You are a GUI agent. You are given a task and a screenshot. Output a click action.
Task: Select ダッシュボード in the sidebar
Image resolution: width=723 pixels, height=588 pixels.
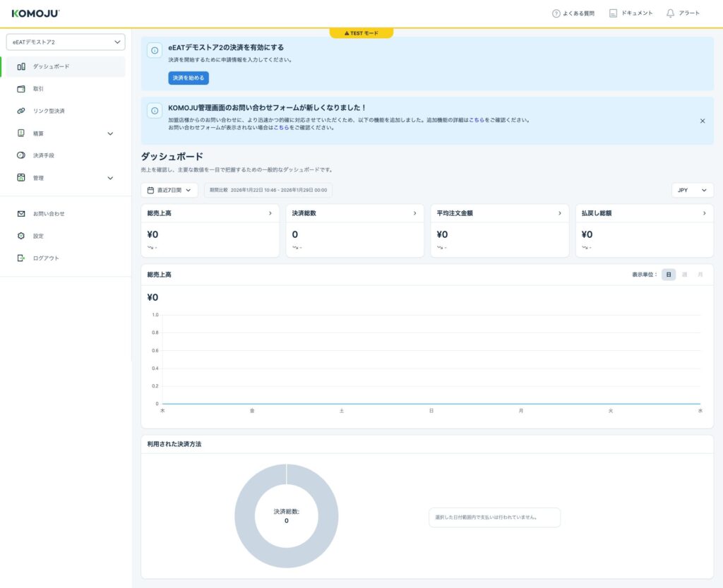pos(51,66)
